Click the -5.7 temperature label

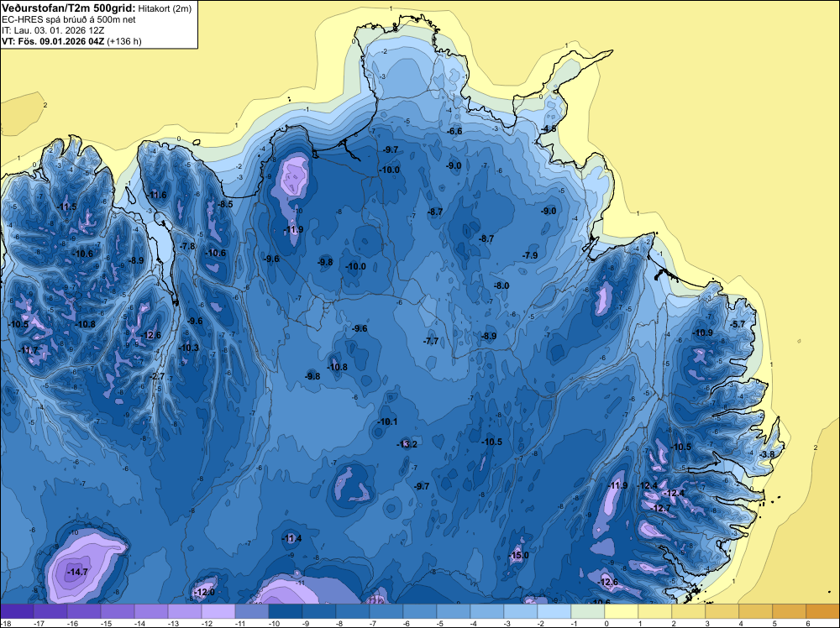tap(738, 324)
